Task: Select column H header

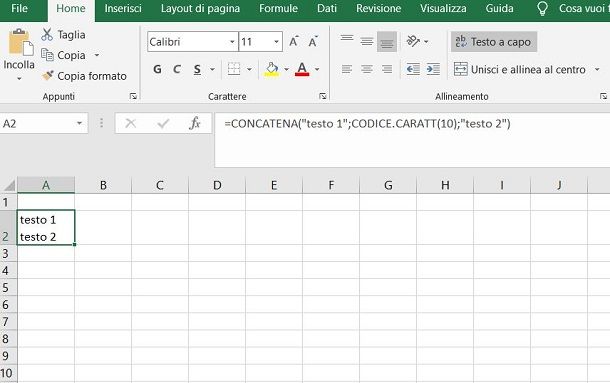Action: click(x=445, y=185)
